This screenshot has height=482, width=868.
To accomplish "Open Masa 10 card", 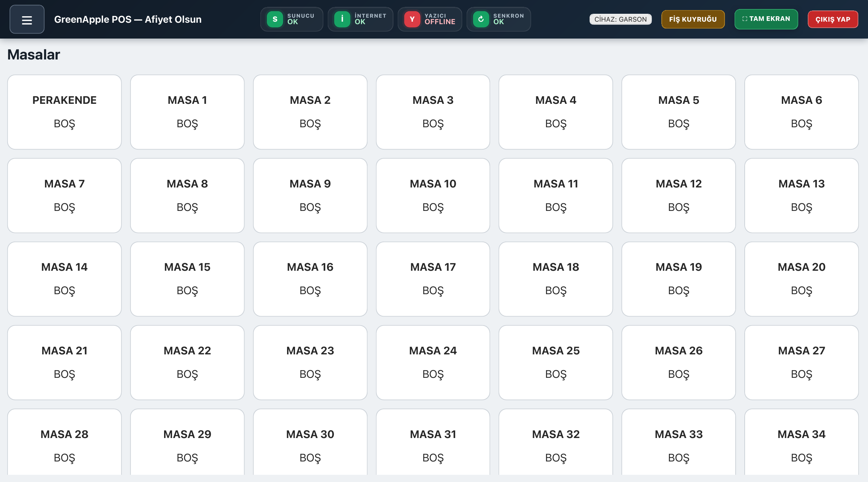I will point(433,196).
